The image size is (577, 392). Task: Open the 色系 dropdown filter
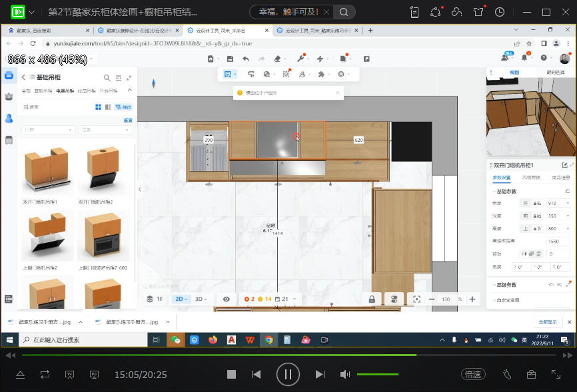coord(105,130)
